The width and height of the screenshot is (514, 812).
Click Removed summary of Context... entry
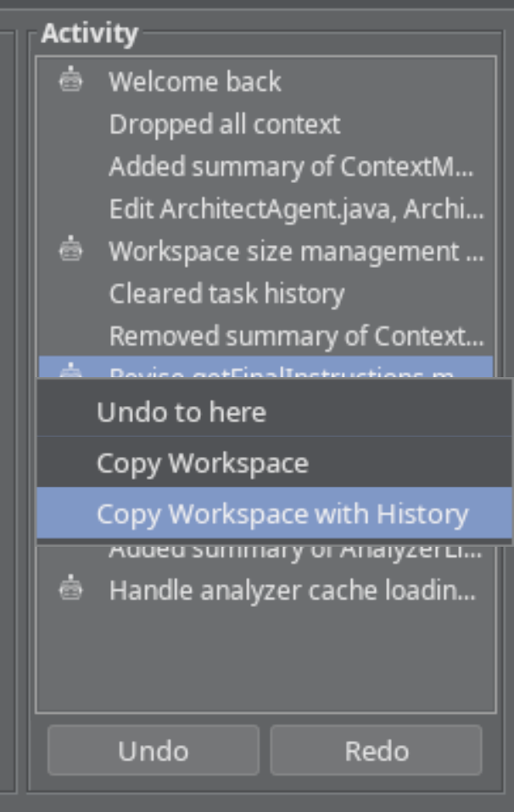point(296,336)
